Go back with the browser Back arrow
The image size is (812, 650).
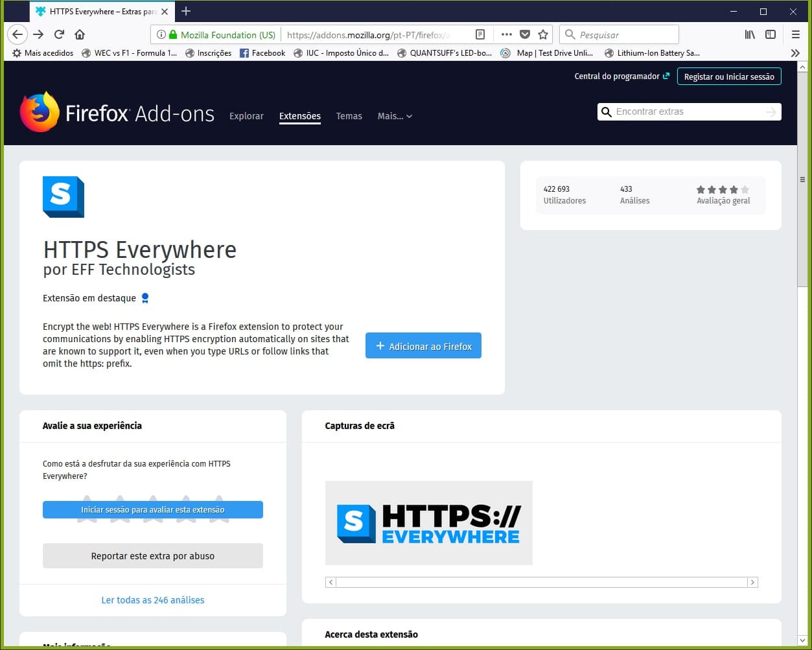click(x=18, y=34)
